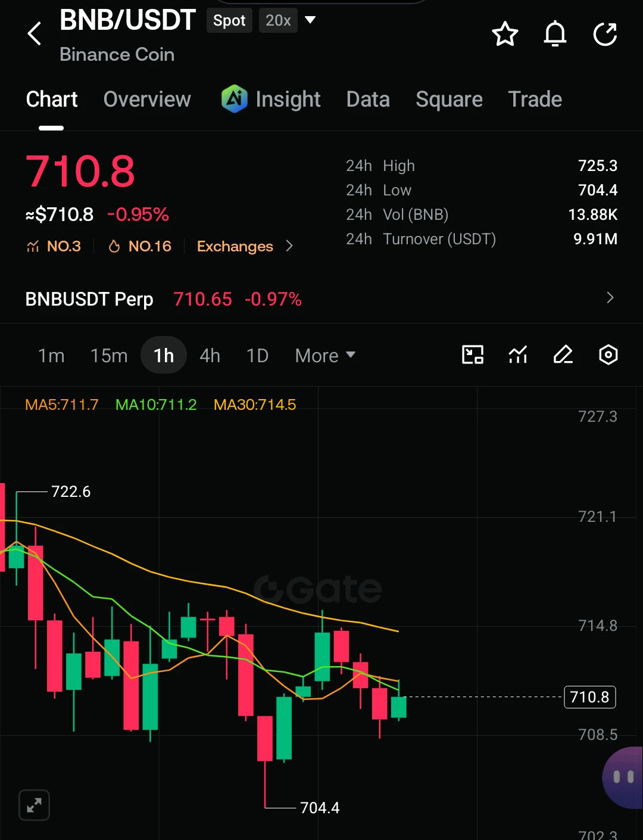Tap the BNB/USDT pair title
Screen dimensions: 643x840
[127, 20]
